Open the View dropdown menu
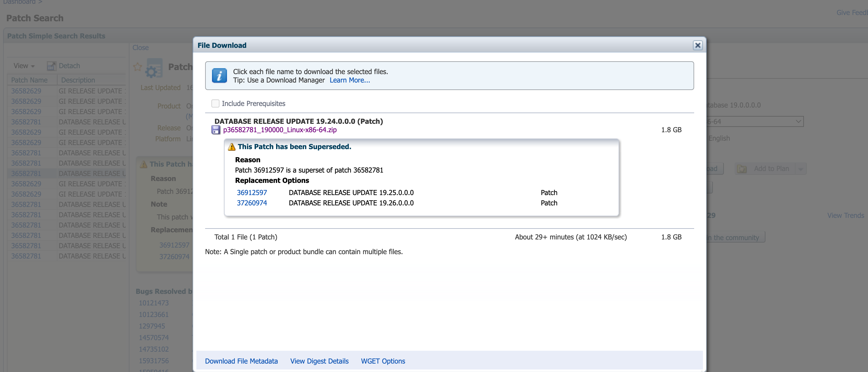 [23, 66]
